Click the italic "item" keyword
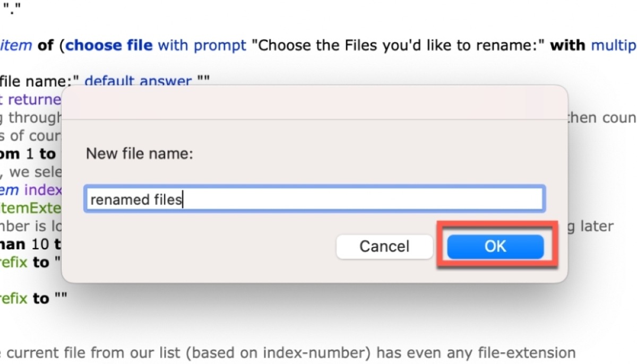The height and width of the screenshot is (364, 637). pyautogui.click(x=16, y=45)
